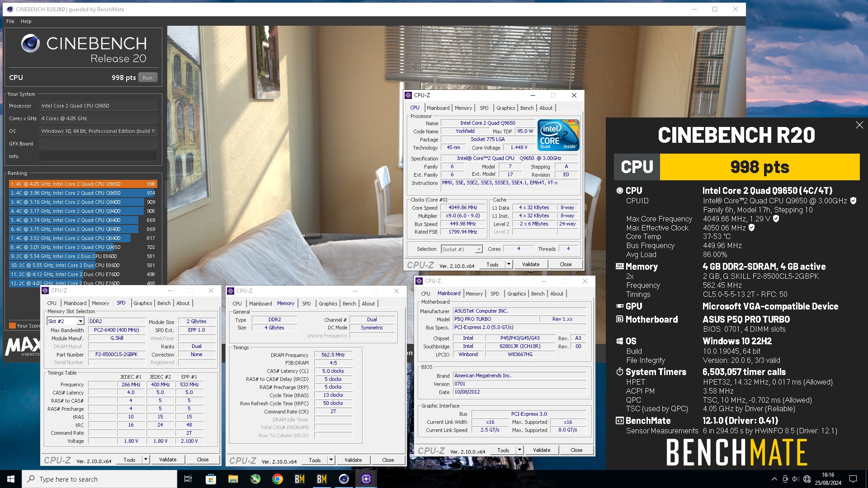Click the Intel Core 2 Quad inside logo
Viewport: 868px width, 488px height.
point(558,135)
